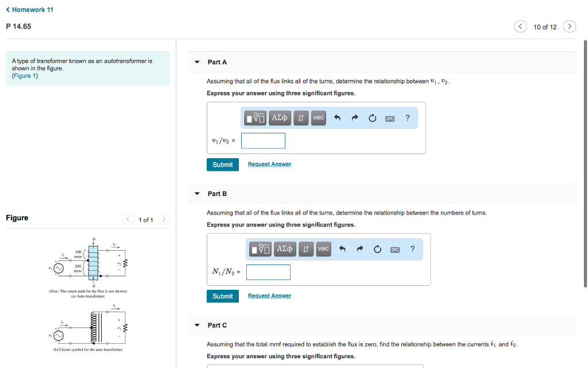588x368 pixels.
Task: Show keyboard shortcuts for Part A
Action: [x=390, y=118]
